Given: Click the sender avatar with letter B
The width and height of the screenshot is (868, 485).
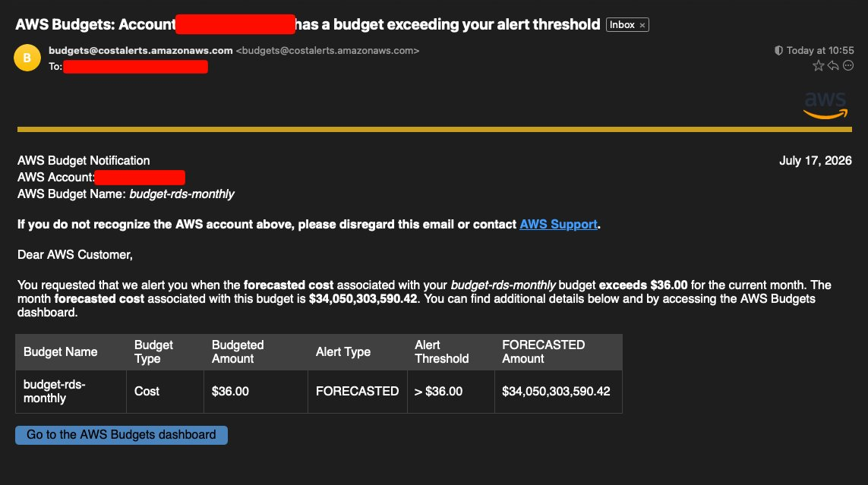Looking at the screenshot, I should point(27,58).
